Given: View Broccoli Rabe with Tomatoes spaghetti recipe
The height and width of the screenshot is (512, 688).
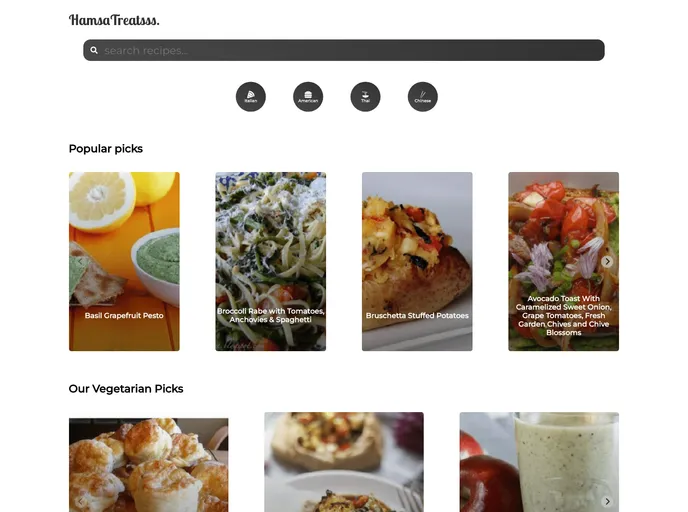Looking at the screenshot, I should coord(271,261).
